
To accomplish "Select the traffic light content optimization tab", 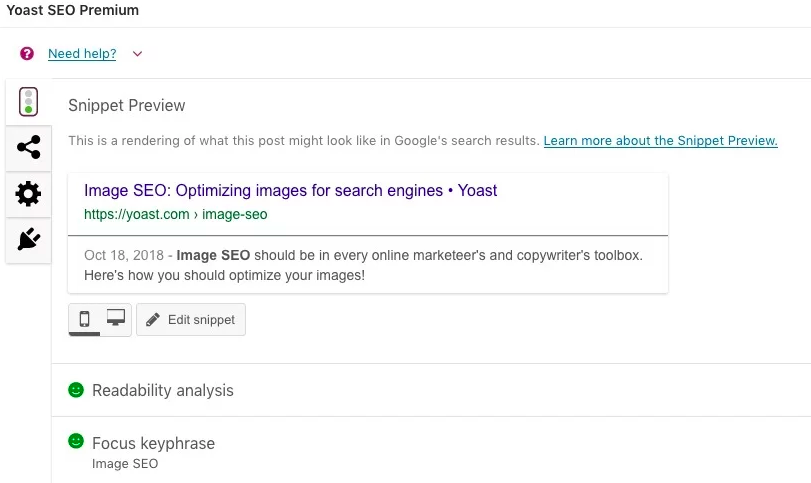I will pyautogui.click(x=28, y=101).
